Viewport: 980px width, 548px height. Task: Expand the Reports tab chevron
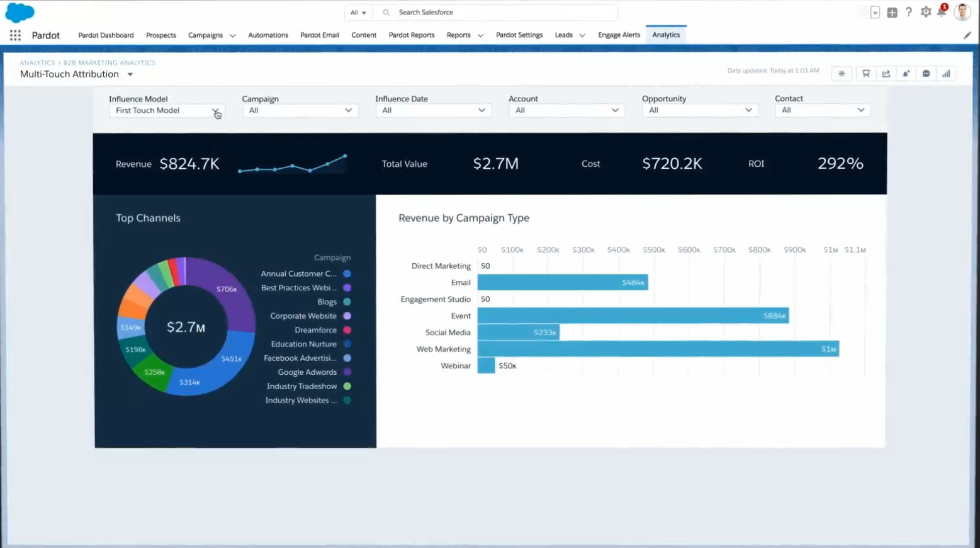(480, 36)
